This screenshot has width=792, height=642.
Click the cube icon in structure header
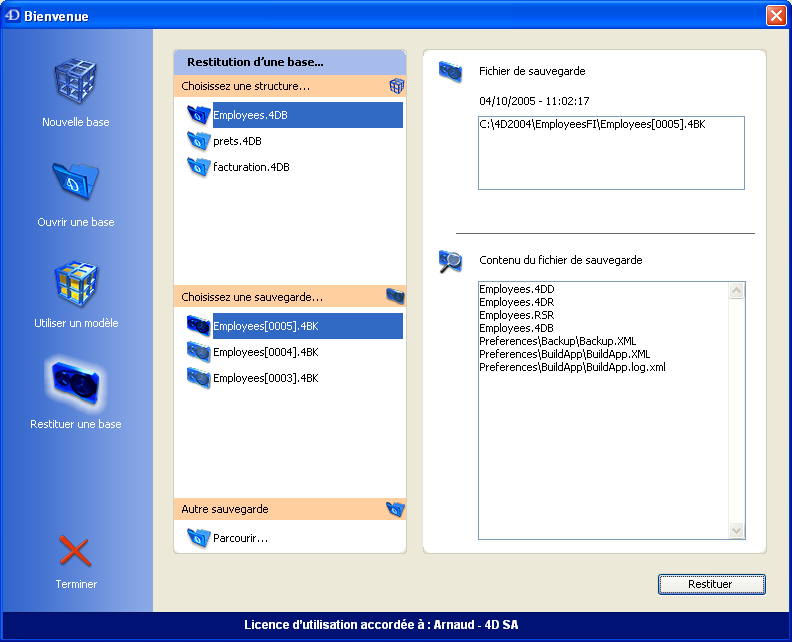(x=396, y=87)
